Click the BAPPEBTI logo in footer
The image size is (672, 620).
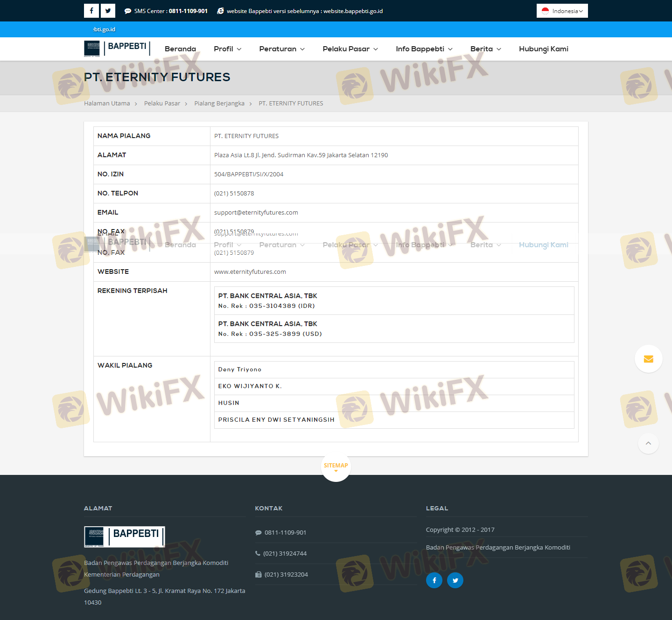pyautogui.click(x=125, y=536)
